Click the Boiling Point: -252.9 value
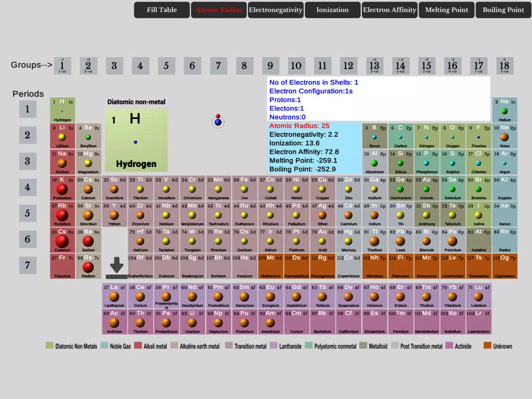Viewport: 532px width, 399px height. [x=303, y=169]
